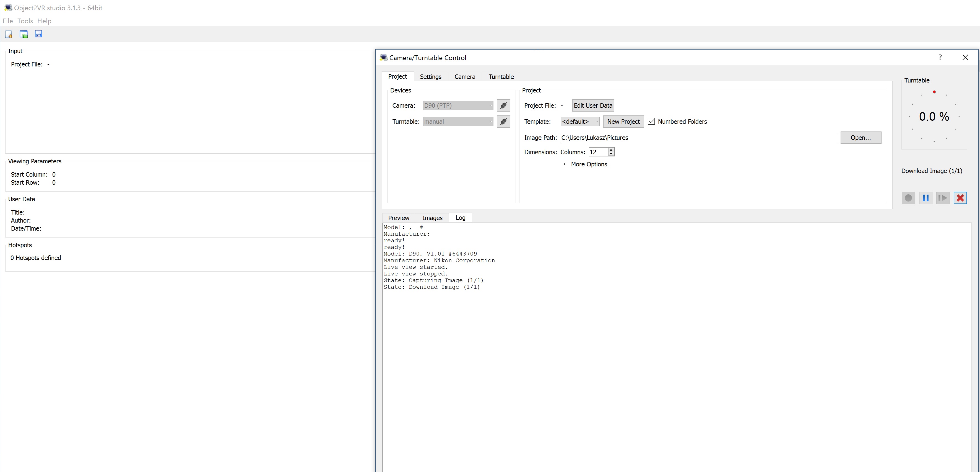Decrease Columns value with the down arrow

(x=611, y=154)
